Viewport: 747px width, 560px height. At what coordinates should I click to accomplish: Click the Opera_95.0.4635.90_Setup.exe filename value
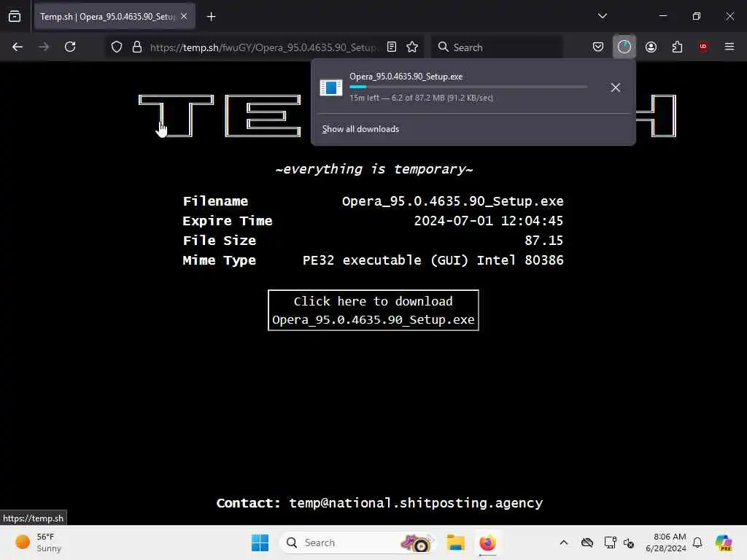tap(452, 201)
